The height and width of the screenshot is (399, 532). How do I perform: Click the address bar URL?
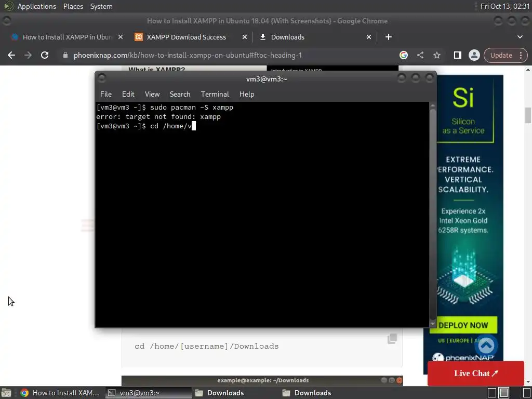click(x=188, y=55)
